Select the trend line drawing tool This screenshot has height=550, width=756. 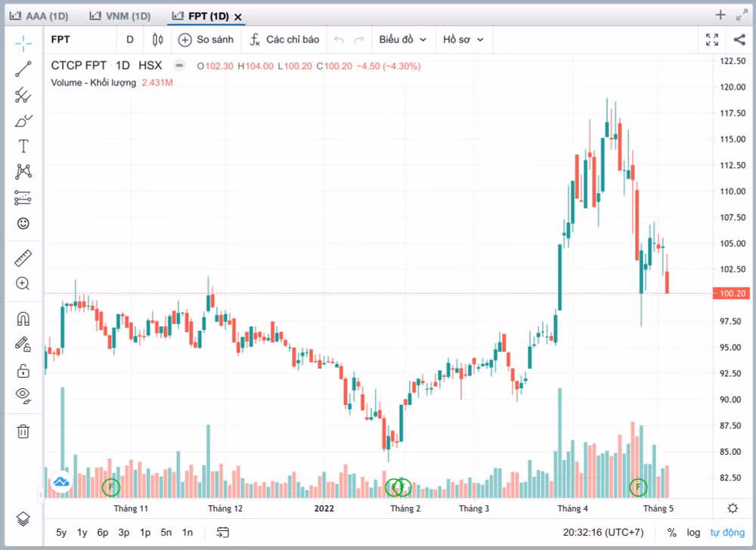[x=23, y=69]
